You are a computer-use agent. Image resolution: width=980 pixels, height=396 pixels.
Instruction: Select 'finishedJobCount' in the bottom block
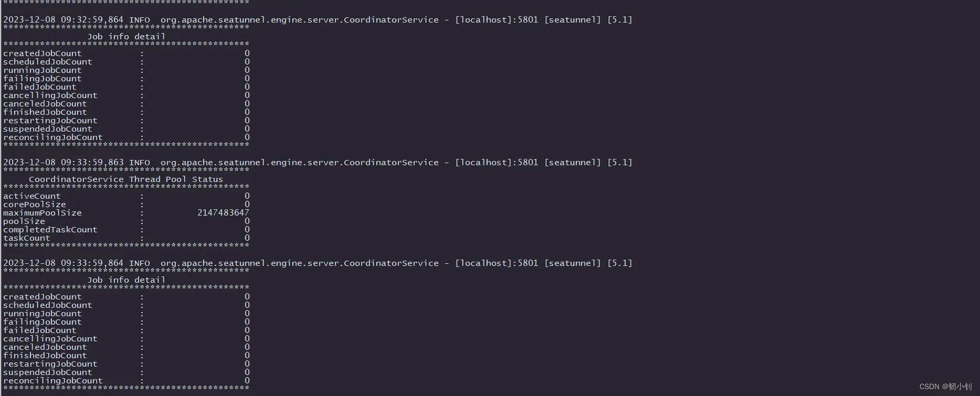coord(45,356)
